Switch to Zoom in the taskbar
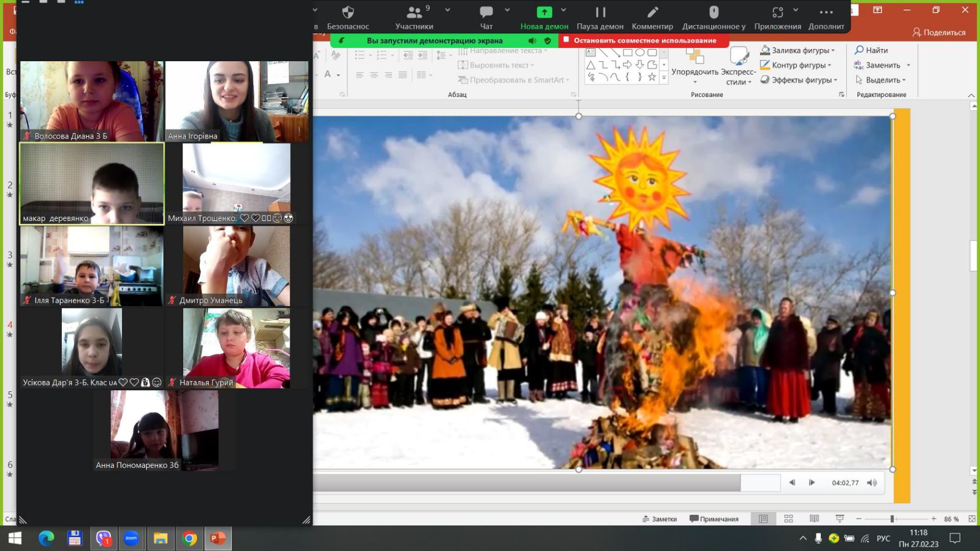This screenshot has height=551, width=980. click(131, 538)
